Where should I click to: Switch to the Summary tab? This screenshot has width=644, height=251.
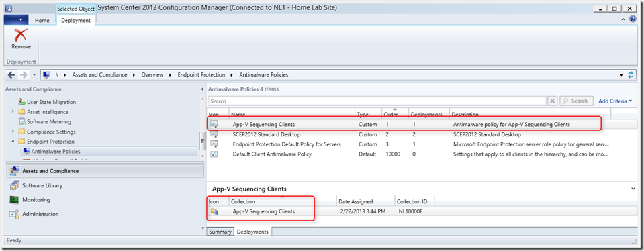[x=220, y=232]
